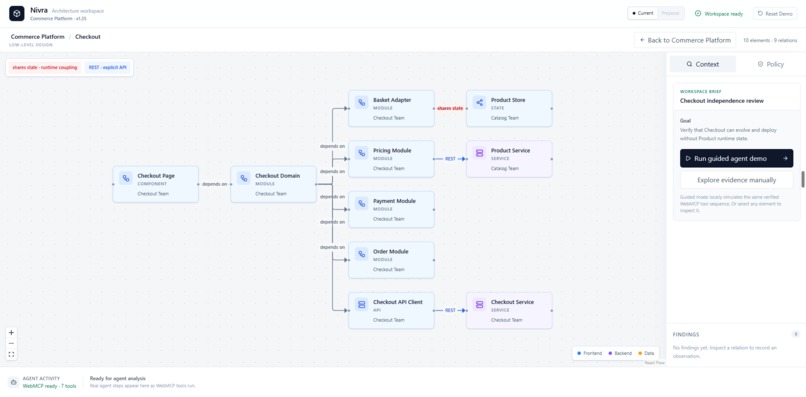Click the Pricing Module node title
806x397 pixels.
392,150
